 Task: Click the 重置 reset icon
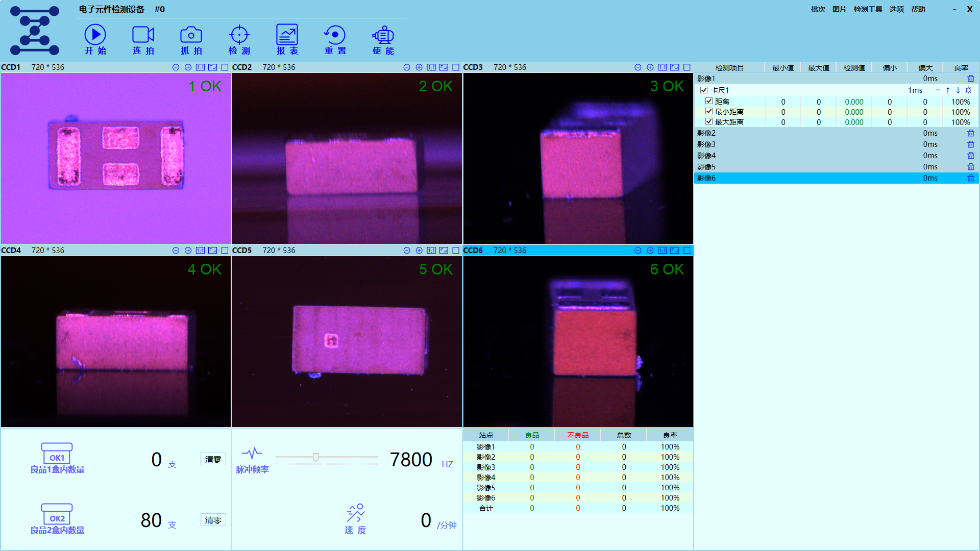point(335,35)
